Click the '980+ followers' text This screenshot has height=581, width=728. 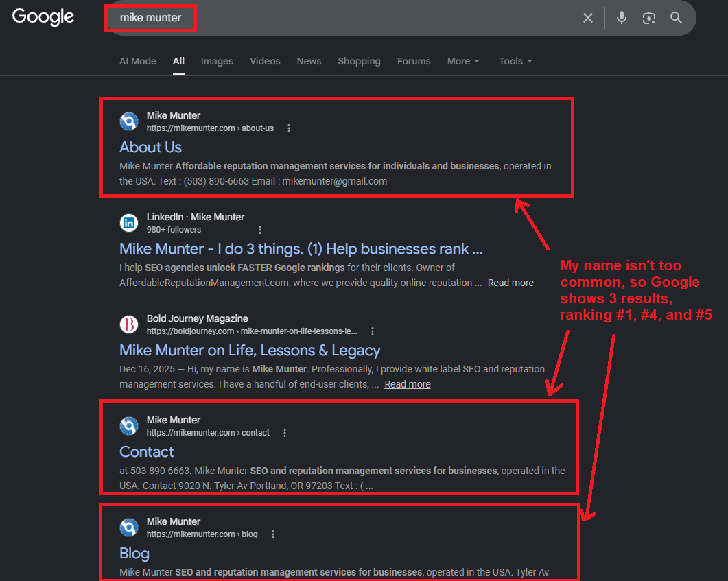tap(174, 230)
